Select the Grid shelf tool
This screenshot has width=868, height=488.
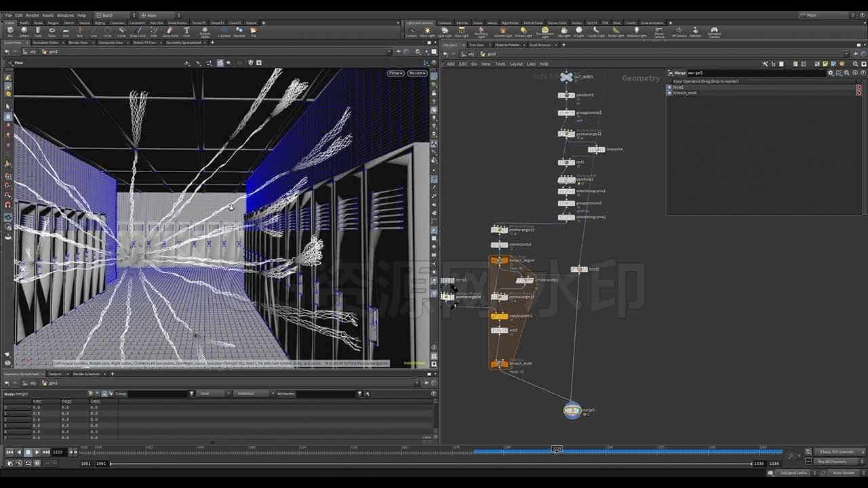pyautogui.click(x=66, y=31)
